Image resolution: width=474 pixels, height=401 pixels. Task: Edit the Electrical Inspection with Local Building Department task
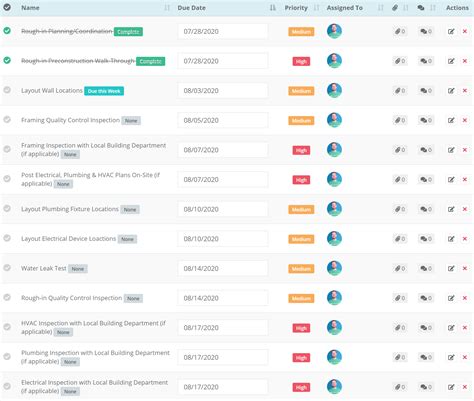pos(451,387)
